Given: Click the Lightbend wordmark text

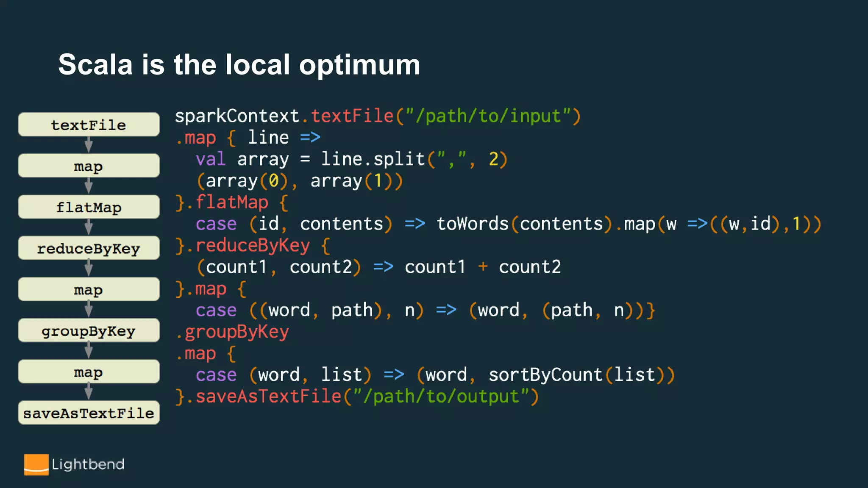Looking at the screenshot, I should pyautogui.click(x=88, y=464).
